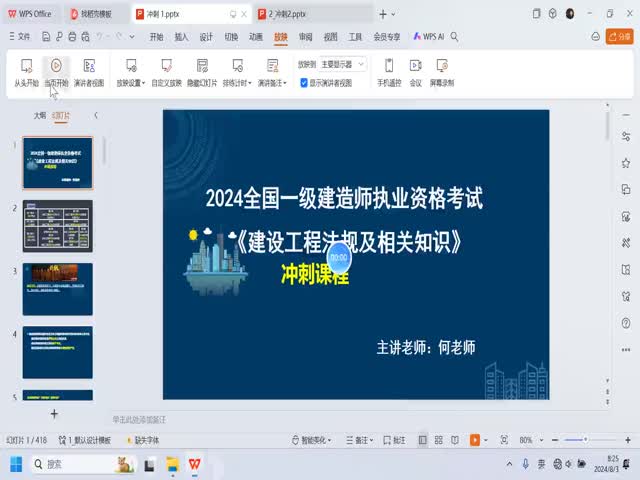Click print preview icon in quick toolbar
The height and width of the screenshot is (480, 640).
click(x=85, y=37)
